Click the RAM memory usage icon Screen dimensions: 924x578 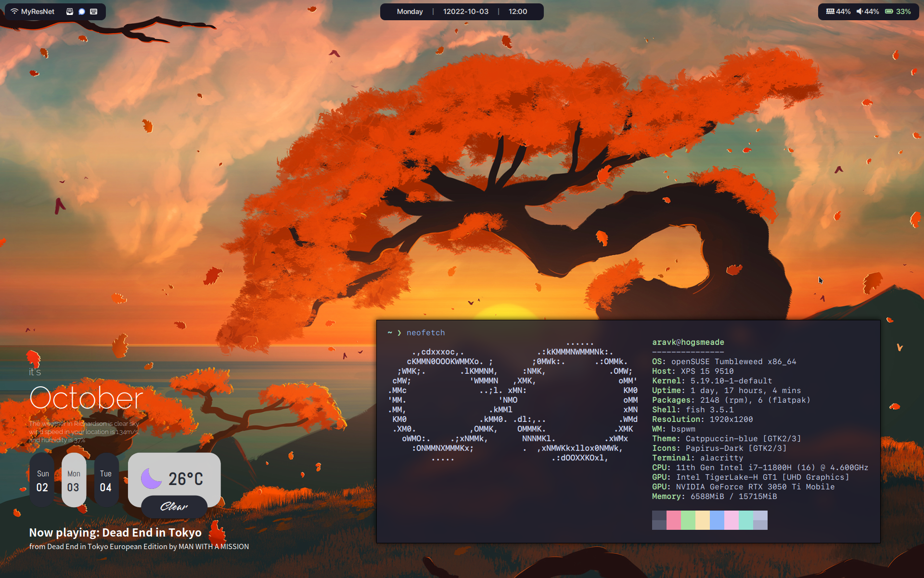coord(830,12)
